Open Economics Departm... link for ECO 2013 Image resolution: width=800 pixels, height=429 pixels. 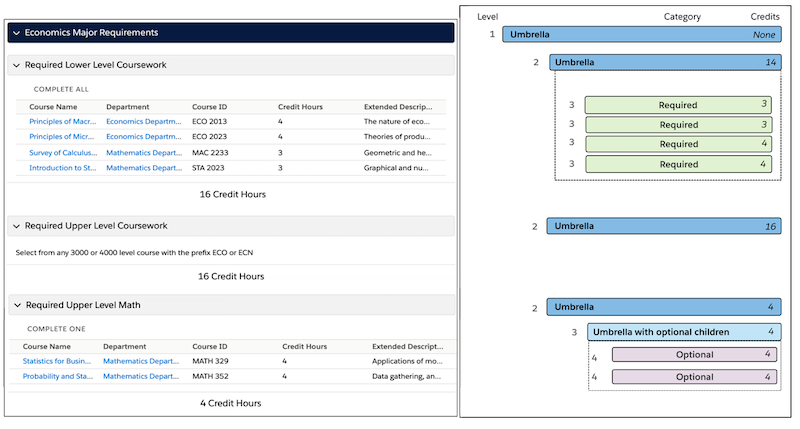[144, 121]
